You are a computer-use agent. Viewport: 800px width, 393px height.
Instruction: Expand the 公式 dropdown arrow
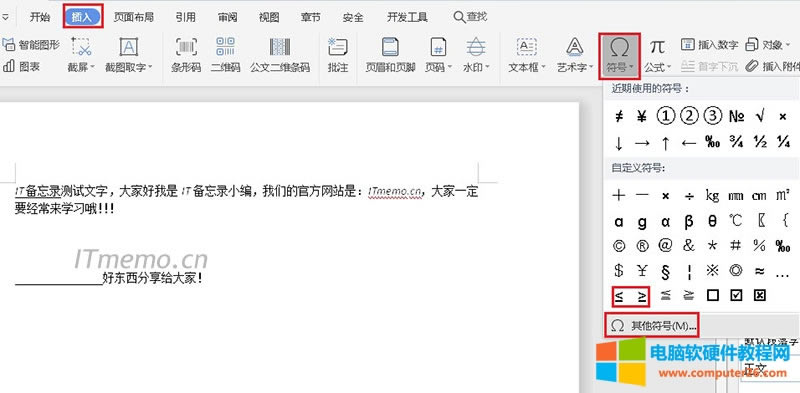[669, 67]
